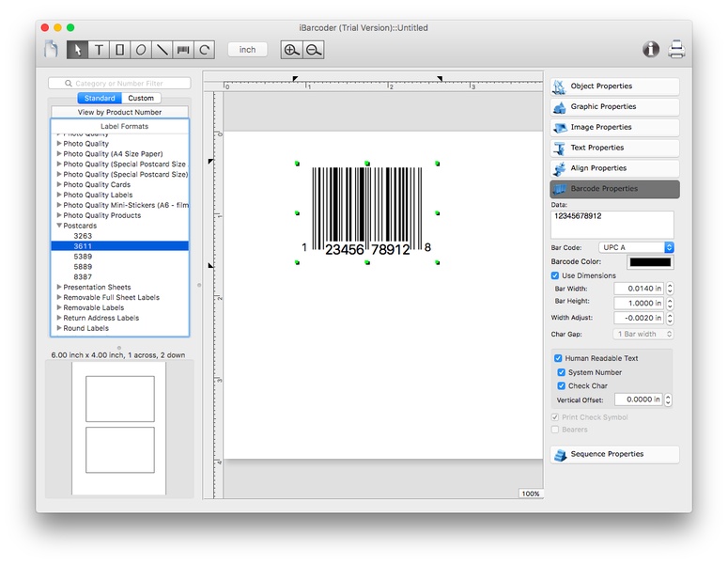The image size is (728, 564).
Task: Click the black Barcode Color swatch
Action: [x=649, y=261]
